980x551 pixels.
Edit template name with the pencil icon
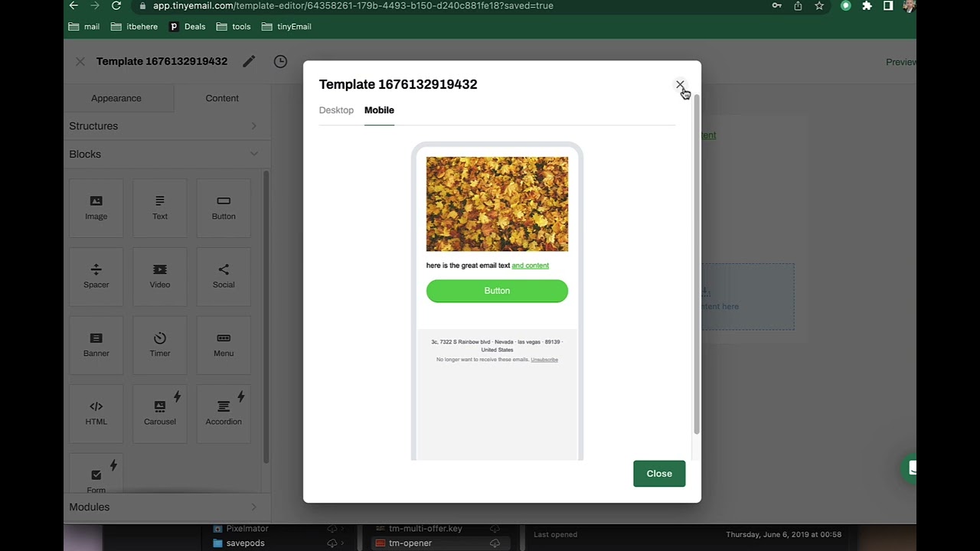[x=249, y=61]
